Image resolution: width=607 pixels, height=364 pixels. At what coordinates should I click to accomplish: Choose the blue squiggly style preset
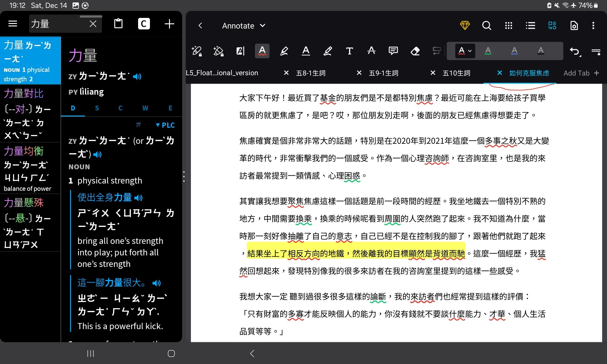514,51
